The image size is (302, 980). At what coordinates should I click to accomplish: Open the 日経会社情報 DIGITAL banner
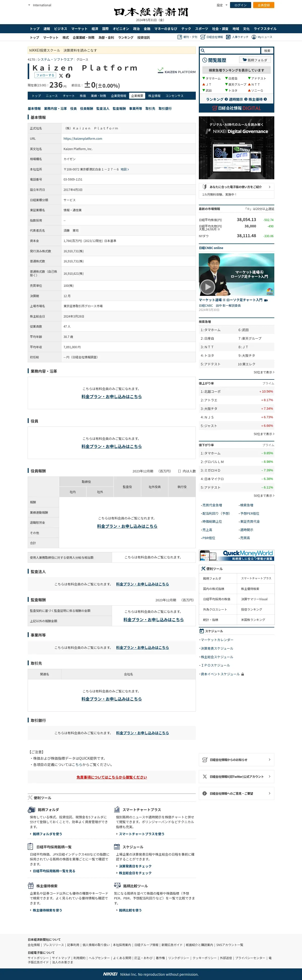point(237,108)
